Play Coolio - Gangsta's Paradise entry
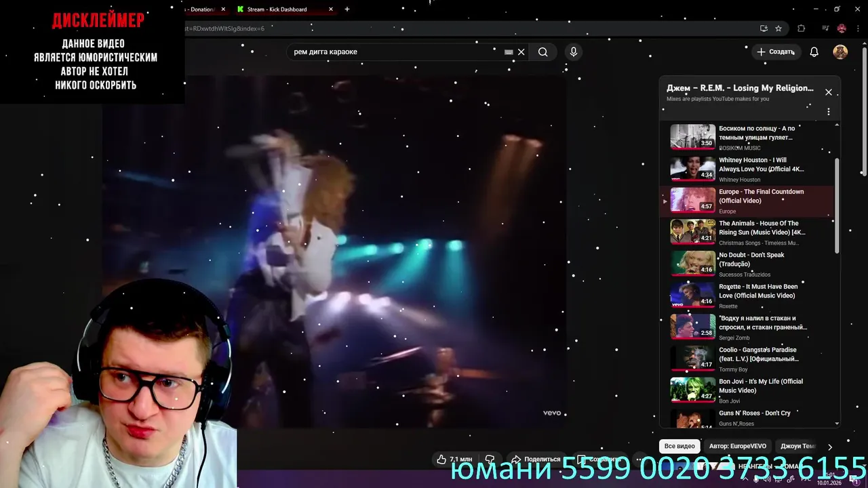Screen dimensions: 868x488 point(747,359)
